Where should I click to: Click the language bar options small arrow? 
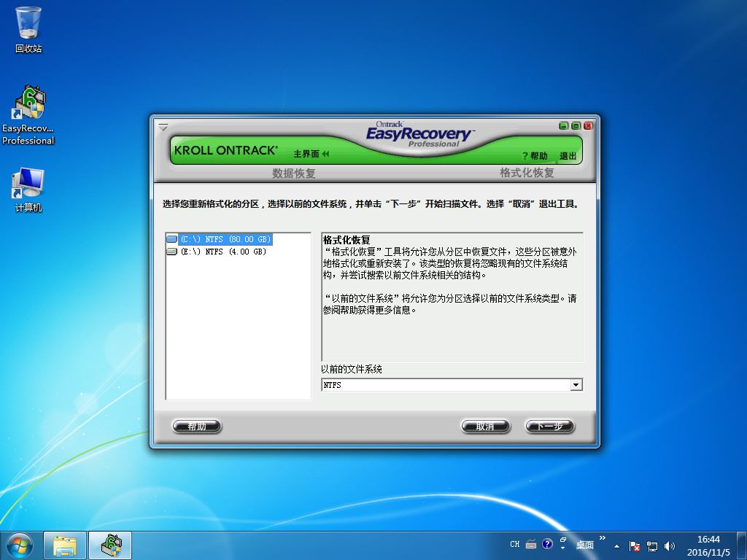click(562, 548)
